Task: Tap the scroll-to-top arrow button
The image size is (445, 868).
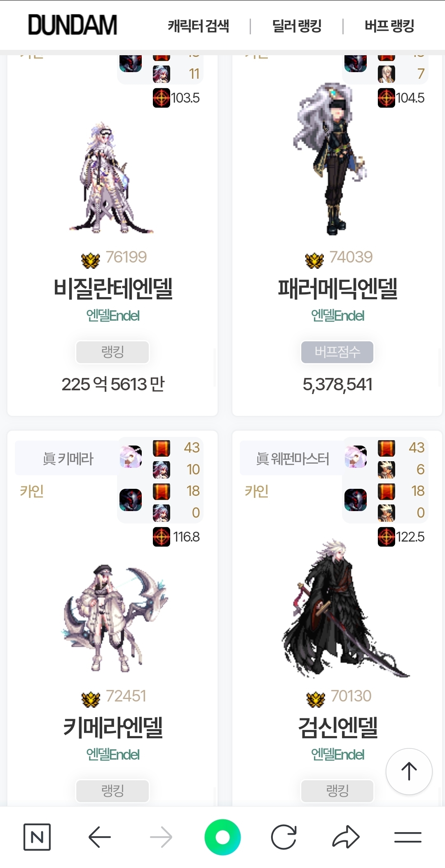Action: click(x=409, y=771)
